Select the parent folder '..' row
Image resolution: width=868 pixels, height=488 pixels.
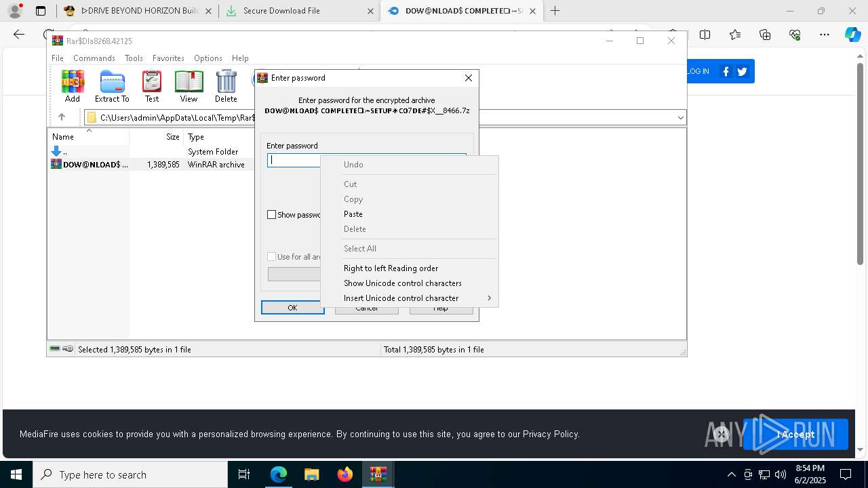point(149,152)
